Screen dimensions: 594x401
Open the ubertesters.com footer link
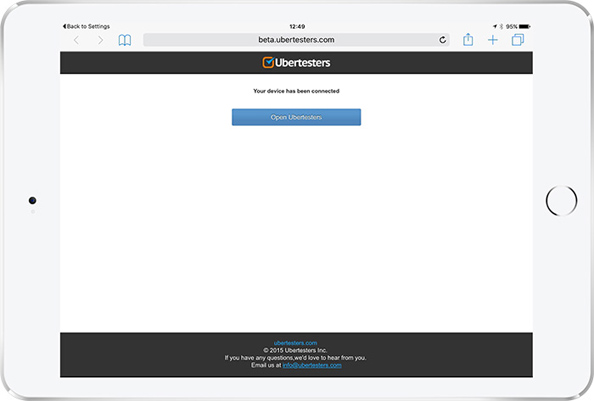coord(295,343)
